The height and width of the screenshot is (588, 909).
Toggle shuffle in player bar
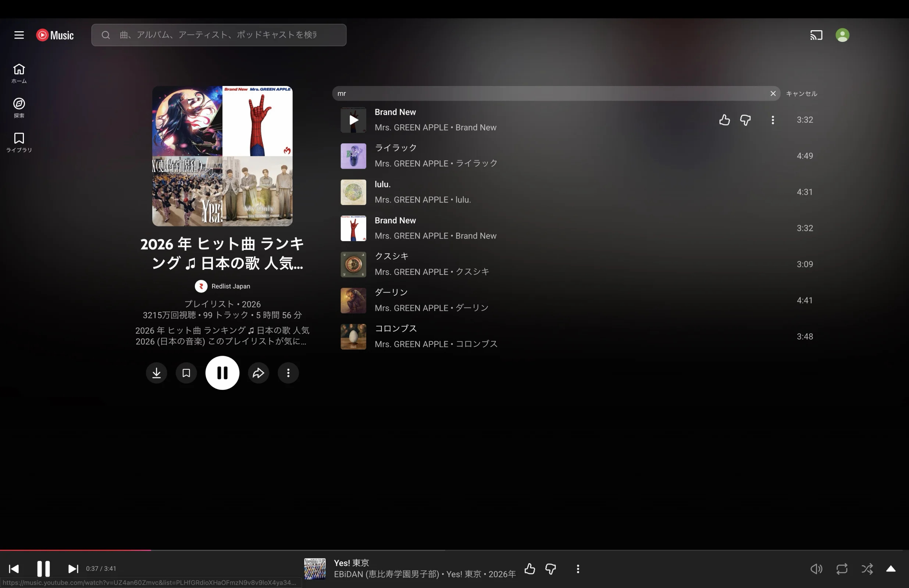[867, 569]
